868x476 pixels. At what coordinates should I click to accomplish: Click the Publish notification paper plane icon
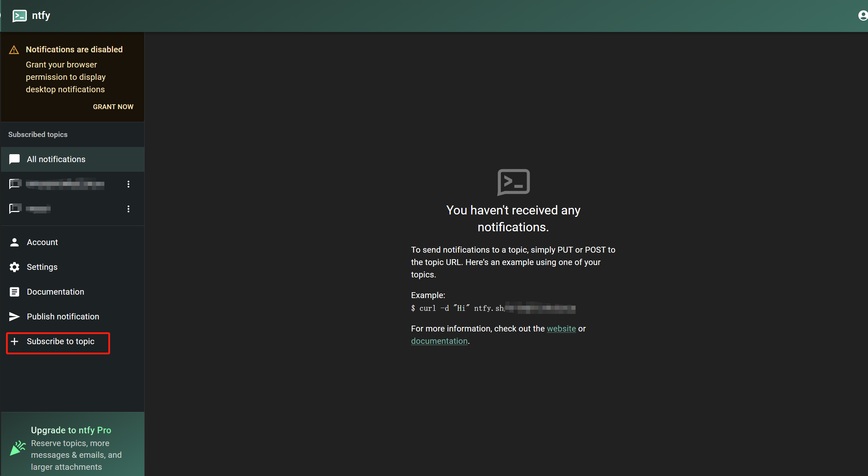(14, 317)
